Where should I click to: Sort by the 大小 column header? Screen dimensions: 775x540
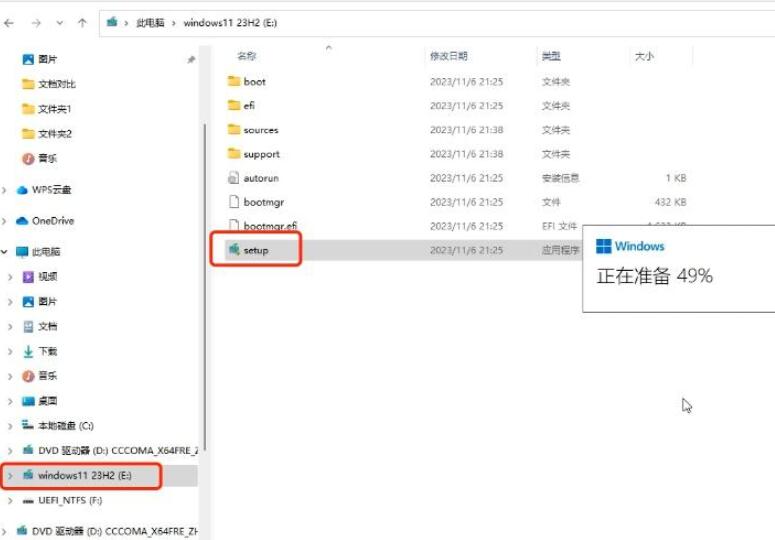644,57
